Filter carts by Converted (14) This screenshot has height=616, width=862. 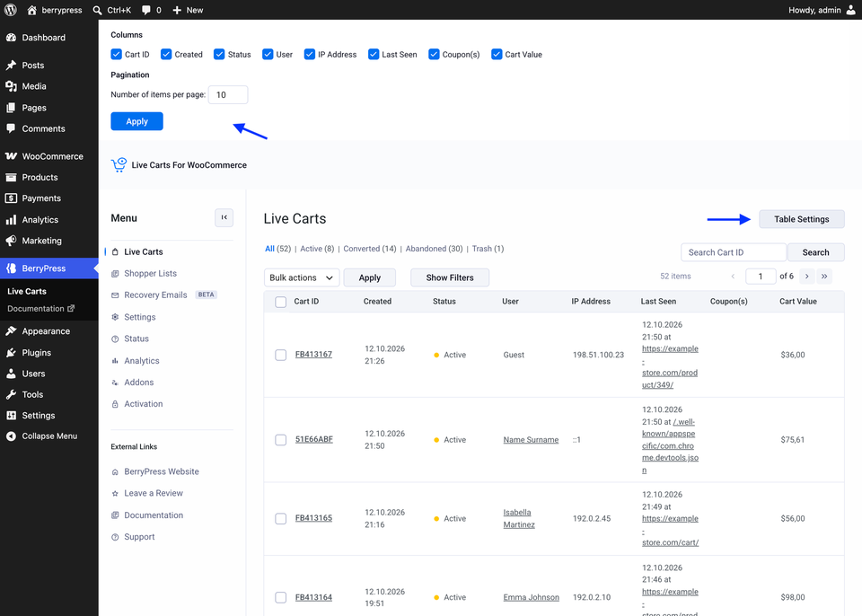coord(369,249)
